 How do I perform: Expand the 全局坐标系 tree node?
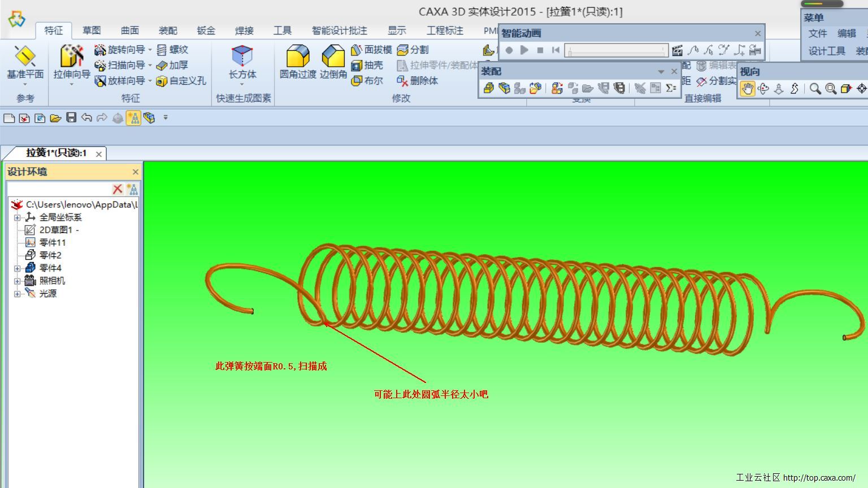[x=17, y=217]
